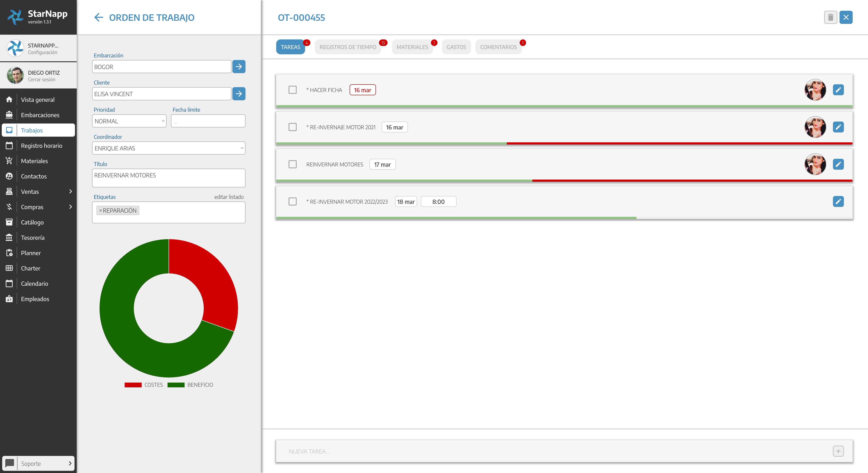Open the MATERIALES tab
The width and height of the screenshot is (868, 473).
412,47
